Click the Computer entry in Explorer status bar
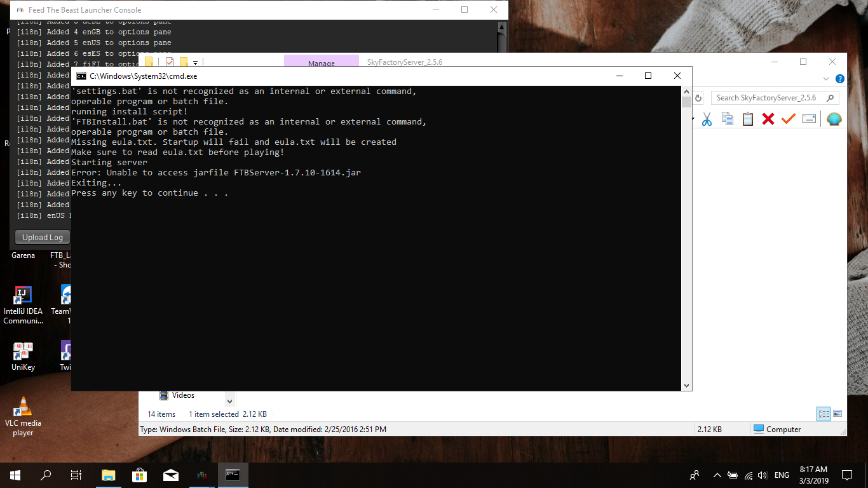The width and height of the screenshot is (868, 488). pos(776,430)
